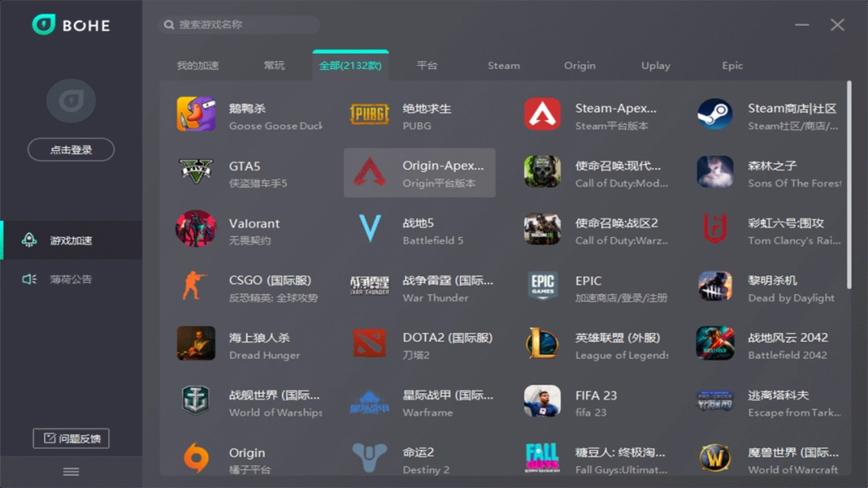Open the 魔兽世界 World of Warcraft entry
This screenshot has height=488, width=868.
(714, 460)
